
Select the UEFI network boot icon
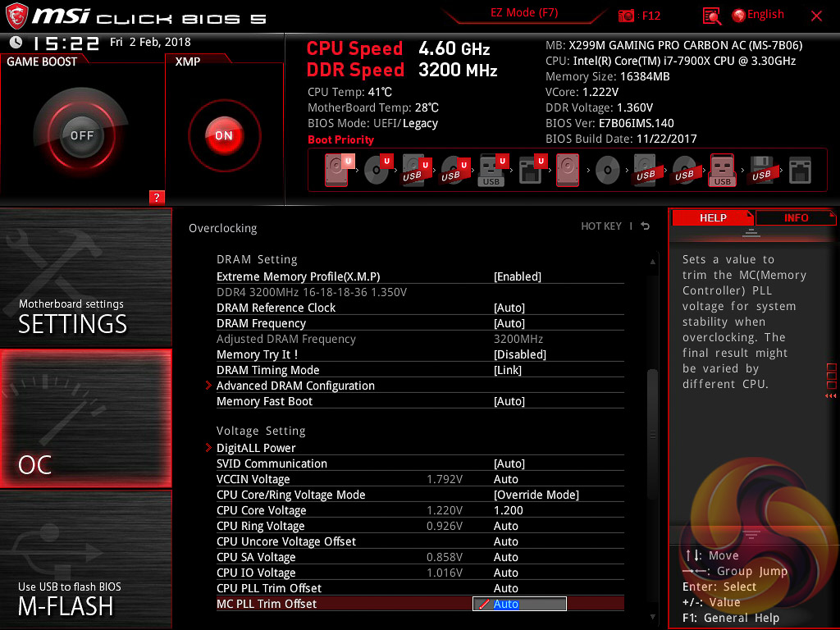pos(532,170)
